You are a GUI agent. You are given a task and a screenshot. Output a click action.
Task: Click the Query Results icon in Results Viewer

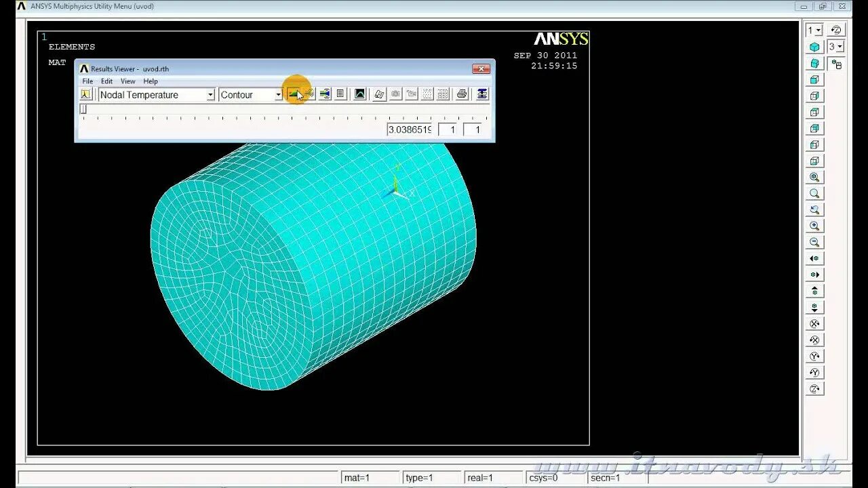coord(309,94)
